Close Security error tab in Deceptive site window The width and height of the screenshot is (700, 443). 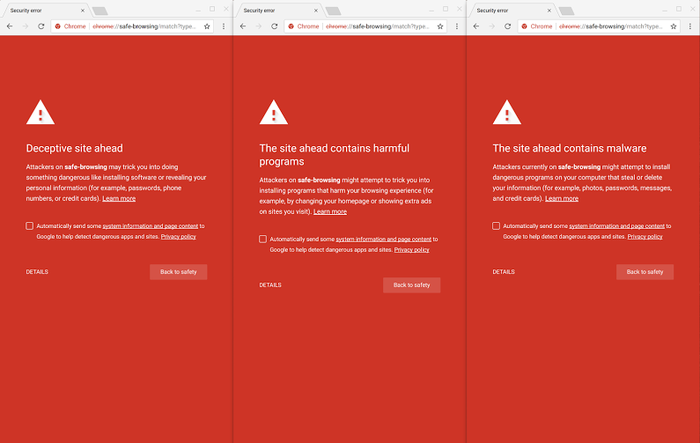point(83,10)
